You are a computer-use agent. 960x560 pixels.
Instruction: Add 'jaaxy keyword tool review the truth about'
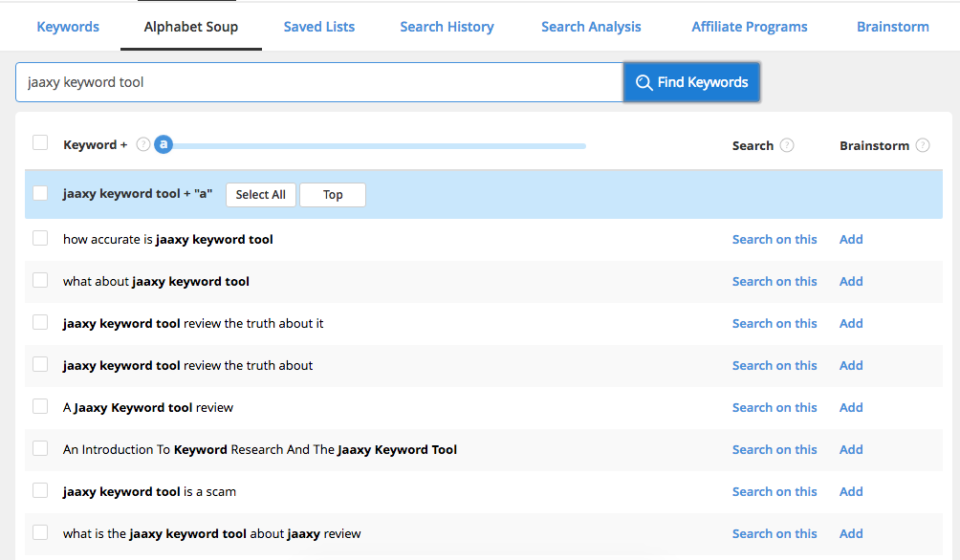point(851,365)
